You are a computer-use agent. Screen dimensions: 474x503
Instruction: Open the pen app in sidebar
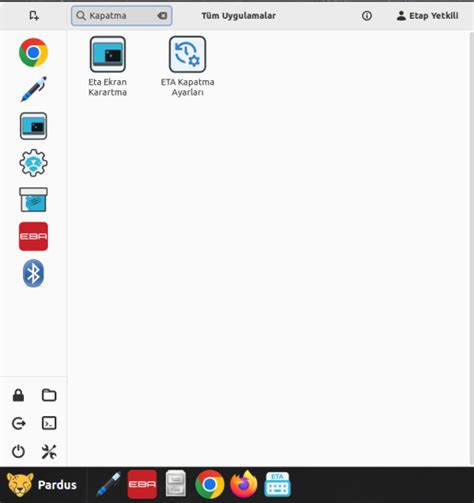(33, 89)
